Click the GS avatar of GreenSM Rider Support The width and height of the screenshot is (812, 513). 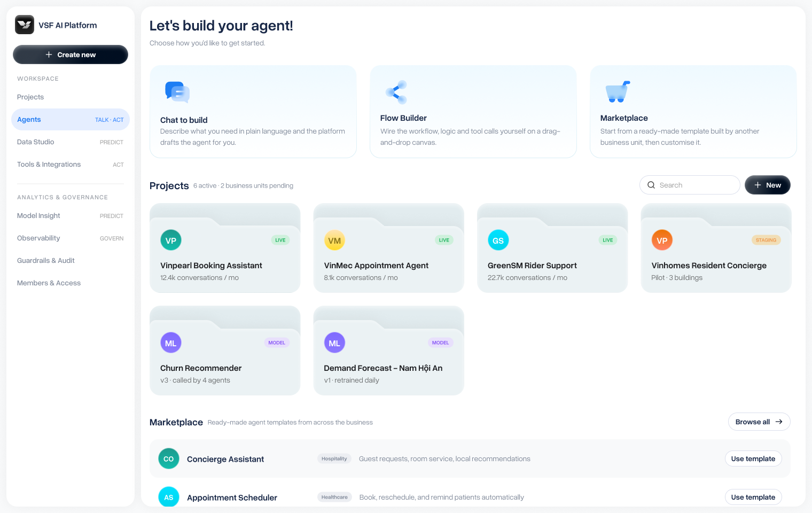[498, 240]
